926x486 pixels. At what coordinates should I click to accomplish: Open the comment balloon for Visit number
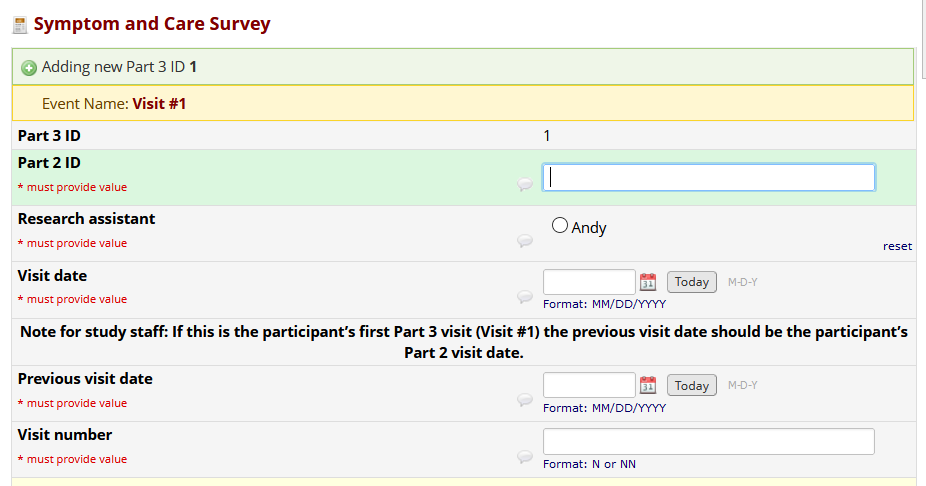tap(525, 457)
